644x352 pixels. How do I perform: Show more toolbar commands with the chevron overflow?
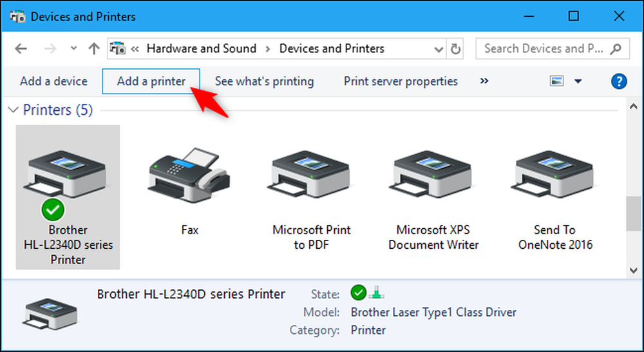point(484,81)
